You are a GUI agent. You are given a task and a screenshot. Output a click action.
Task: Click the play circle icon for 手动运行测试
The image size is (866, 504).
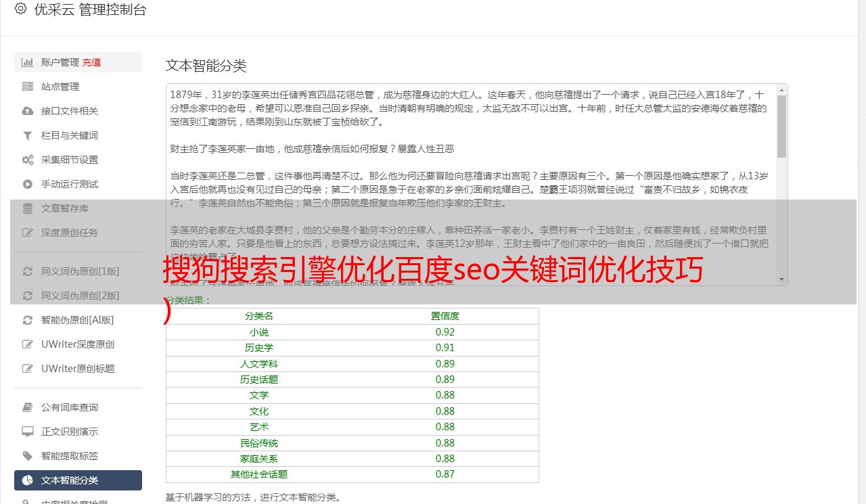[x=27, y=184]
